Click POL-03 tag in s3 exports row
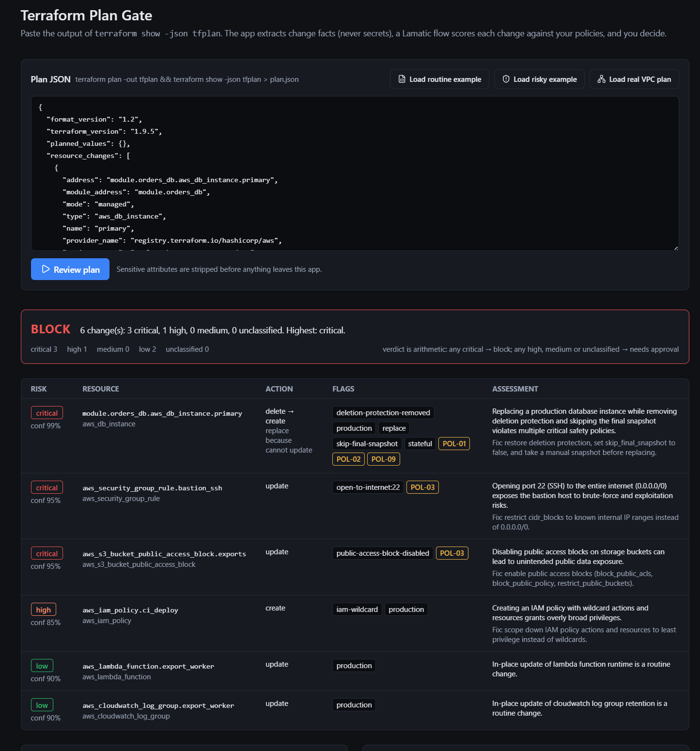Screen dimensions: 700x751 (x=452, y=553)
